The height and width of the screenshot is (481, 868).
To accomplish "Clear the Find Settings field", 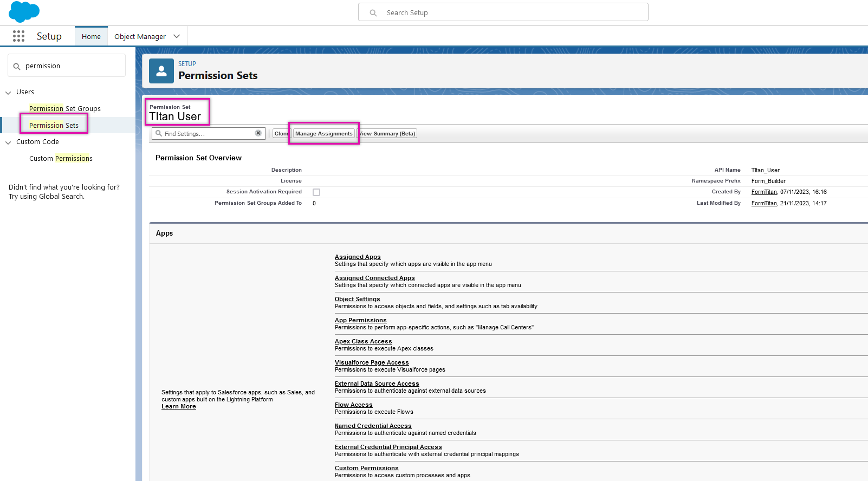I will point(258,133).
